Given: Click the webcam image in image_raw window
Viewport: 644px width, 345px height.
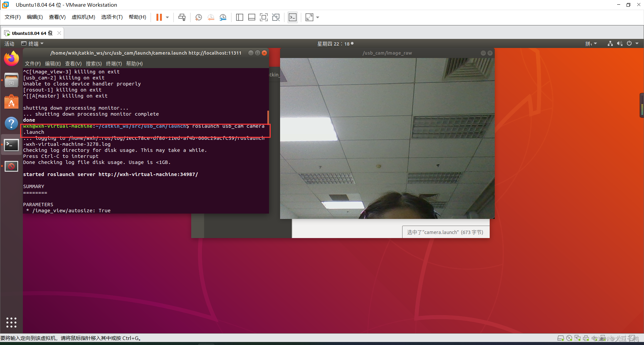Looking at the screenshot, I should 387,138.
